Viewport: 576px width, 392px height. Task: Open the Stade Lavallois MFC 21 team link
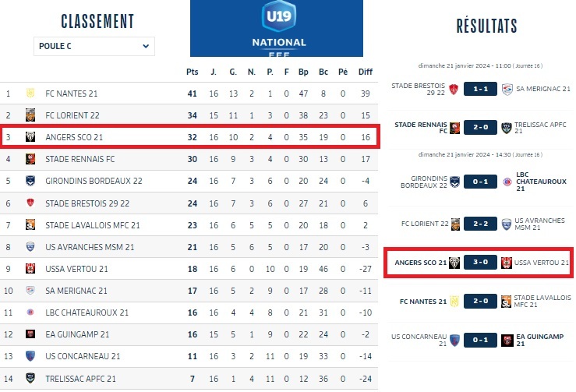(93, 224)
